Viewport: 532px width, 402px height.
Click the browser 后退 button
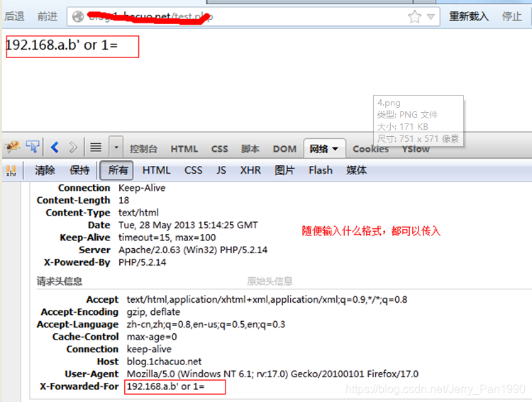pyautogui.click(x=14, y=16)
